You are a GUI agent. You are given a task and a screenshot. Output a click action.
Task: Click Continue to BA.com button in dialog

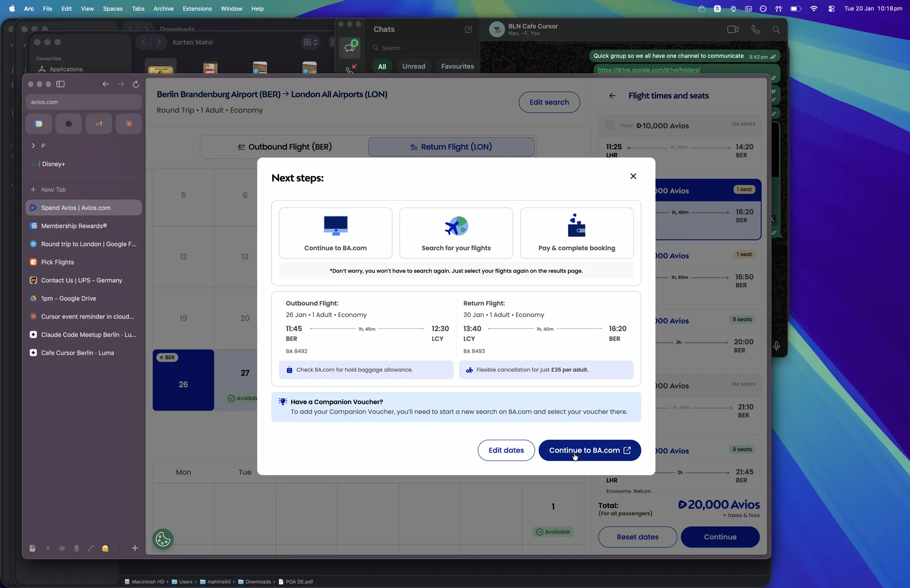(x=590, y=450)
